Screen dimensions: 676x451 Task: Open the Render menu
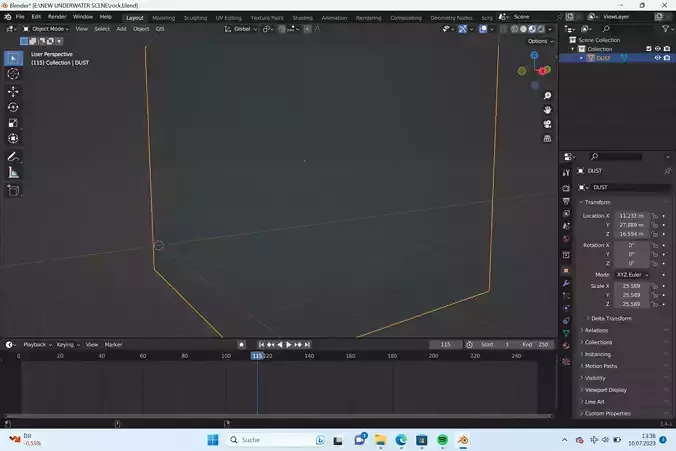click(57, 17)
